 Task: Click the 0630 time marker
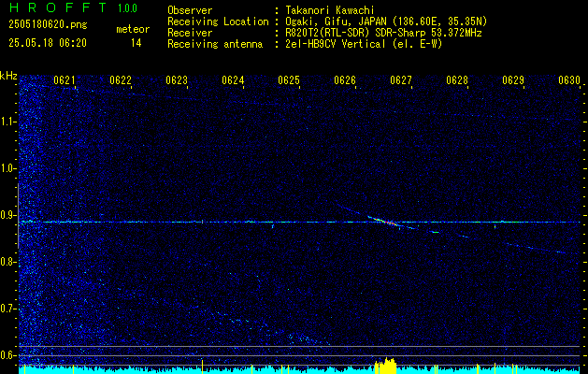pos(569,79)
